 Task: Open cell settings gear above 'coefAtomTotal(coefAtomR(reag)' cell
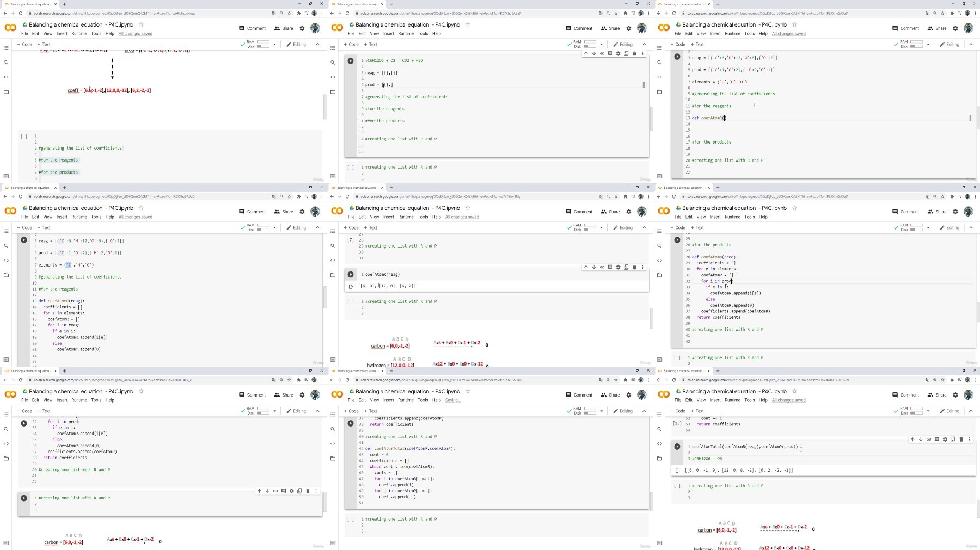pos(945,439)
